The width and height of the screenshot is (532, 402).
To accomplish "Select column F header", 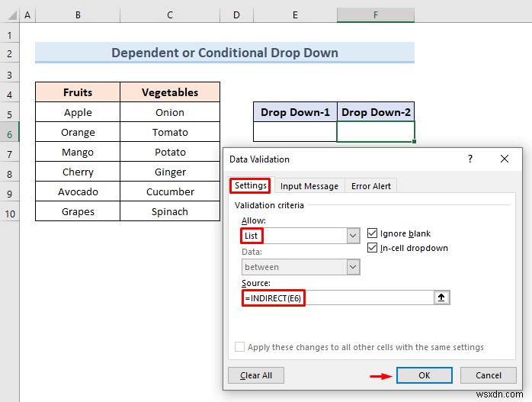I will tap(376, 15).
